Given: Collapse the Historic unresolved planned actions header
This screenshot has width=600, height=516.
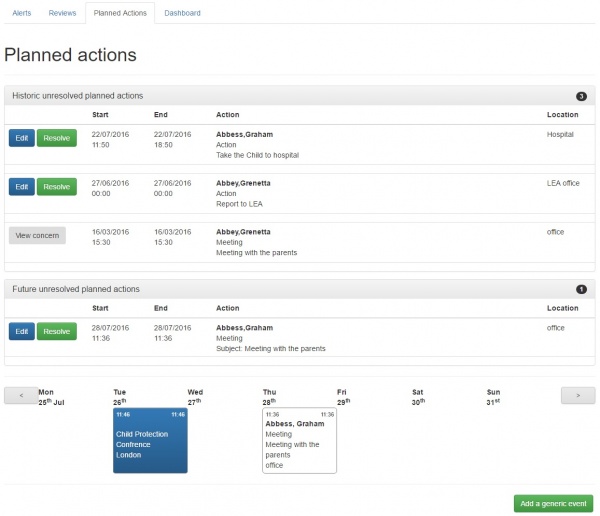Looking at the screenshot, I should click(x=300, y=96).
